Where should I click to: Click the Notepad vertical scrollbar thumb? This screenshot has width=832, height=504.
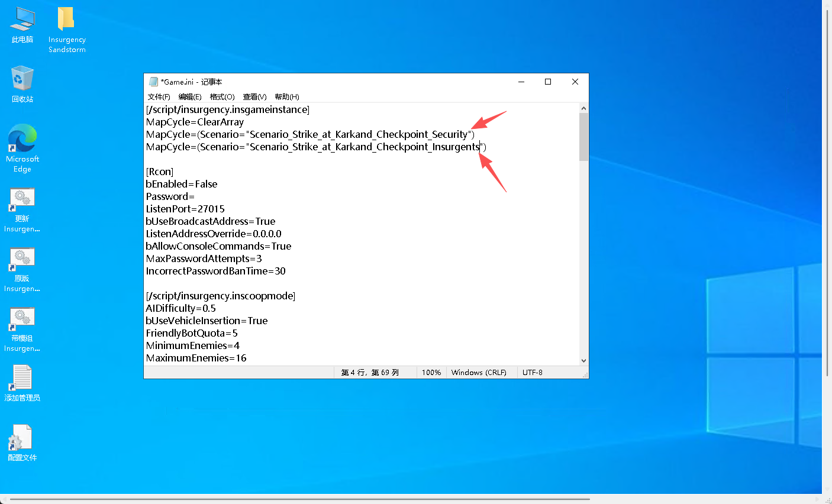click(583, 137)
